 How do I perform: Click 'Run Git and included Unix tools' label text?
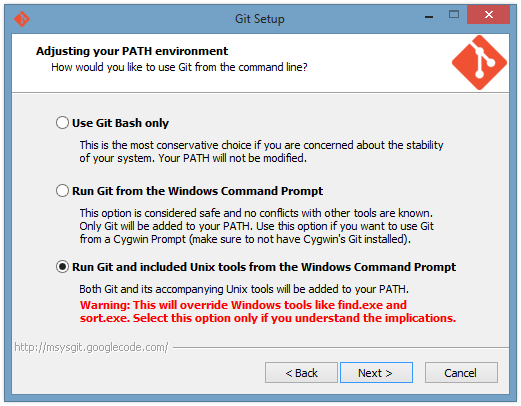264,267
